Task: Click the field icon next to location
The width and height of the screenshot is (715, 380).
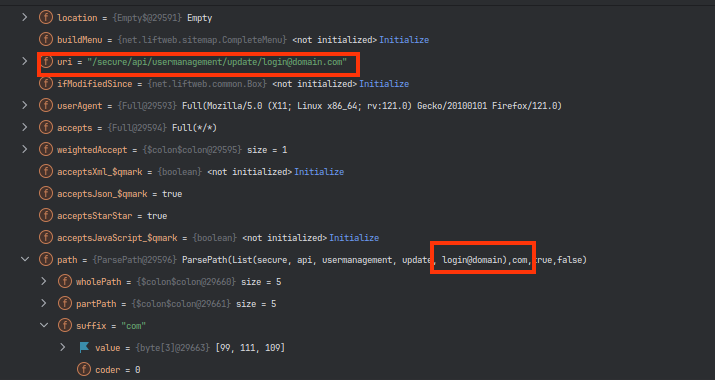Action: (46, 18)
